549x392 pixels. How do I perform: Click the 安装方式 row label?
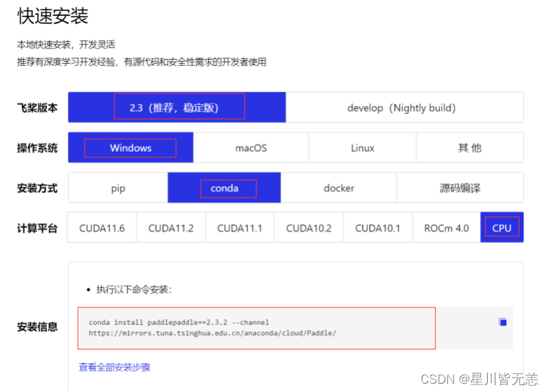(x=37, y=188)
